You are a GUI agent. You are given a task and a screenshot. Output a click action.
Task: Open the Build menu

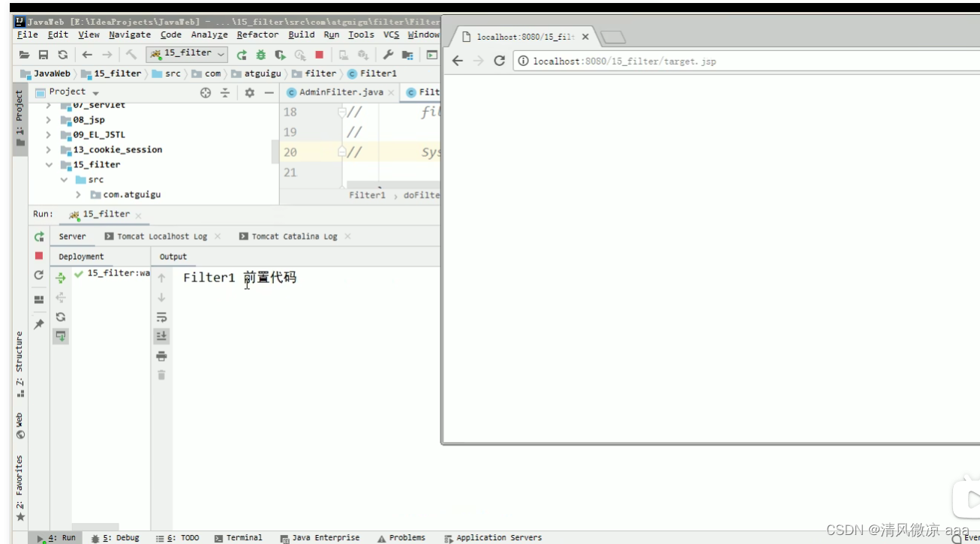tap(302, 35)
